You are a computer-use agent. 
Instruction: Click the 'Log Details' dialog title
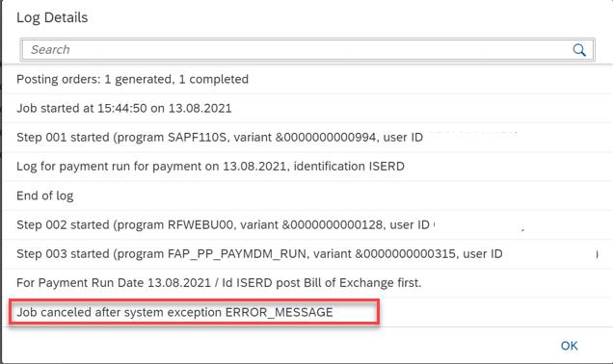52,18
